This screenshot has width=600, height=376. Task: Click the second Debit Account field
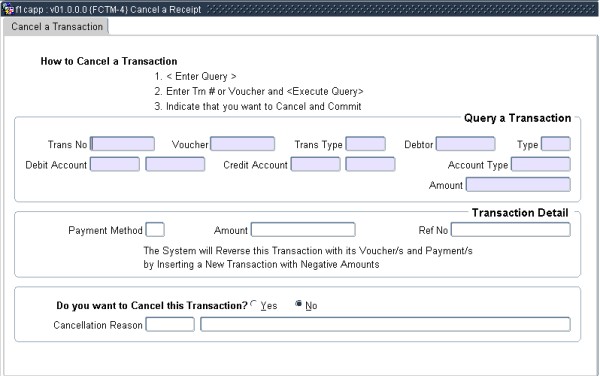pos(175,164)
